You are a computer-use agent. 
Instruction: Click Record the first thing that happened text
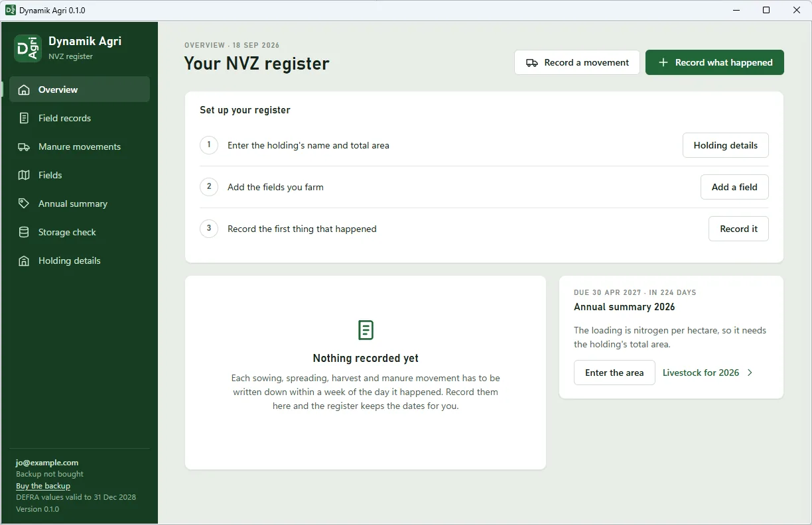tap(302, 229)
